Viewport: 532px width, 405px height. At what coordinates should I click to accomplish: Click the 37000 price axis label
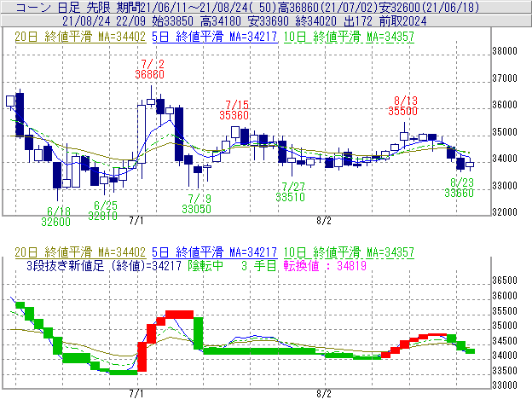pos(505,78)
